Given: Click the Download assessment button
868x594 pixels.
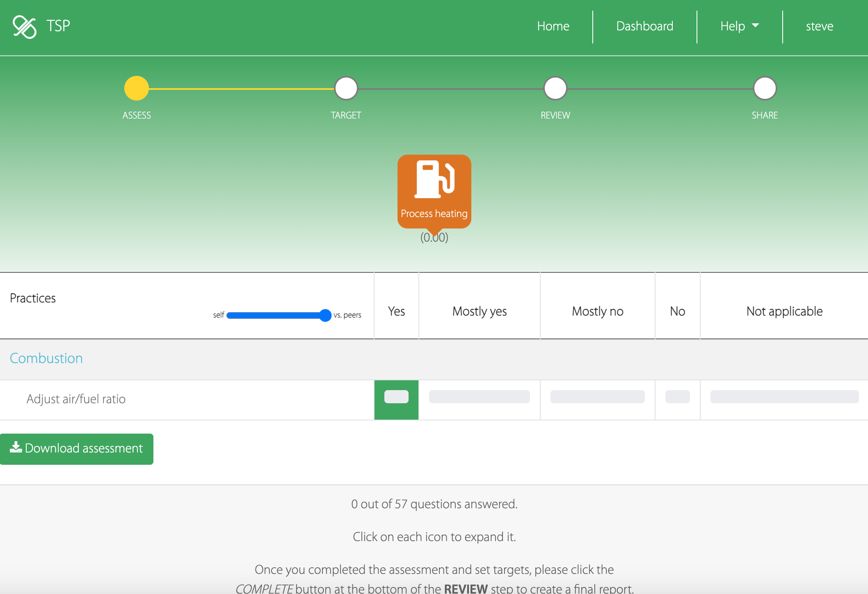Looking at the screenshot, I should coord(77,449).
